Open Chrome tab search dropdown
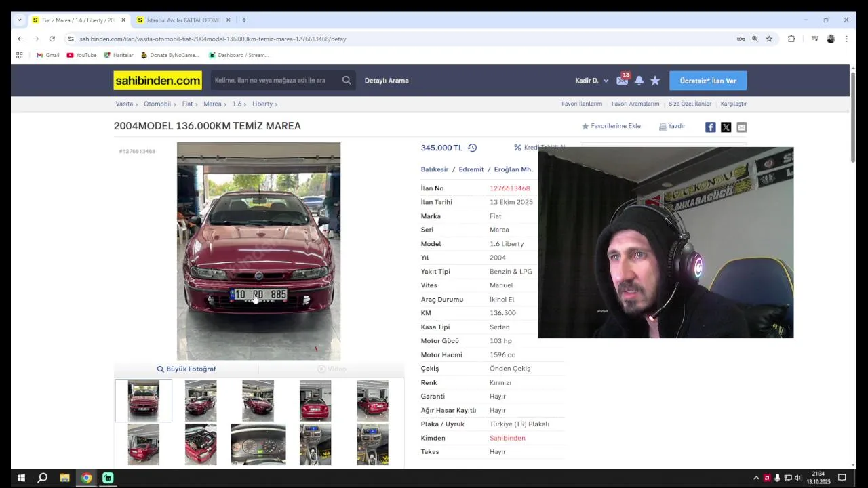This screenshot has width=868, height=488. 19,20
